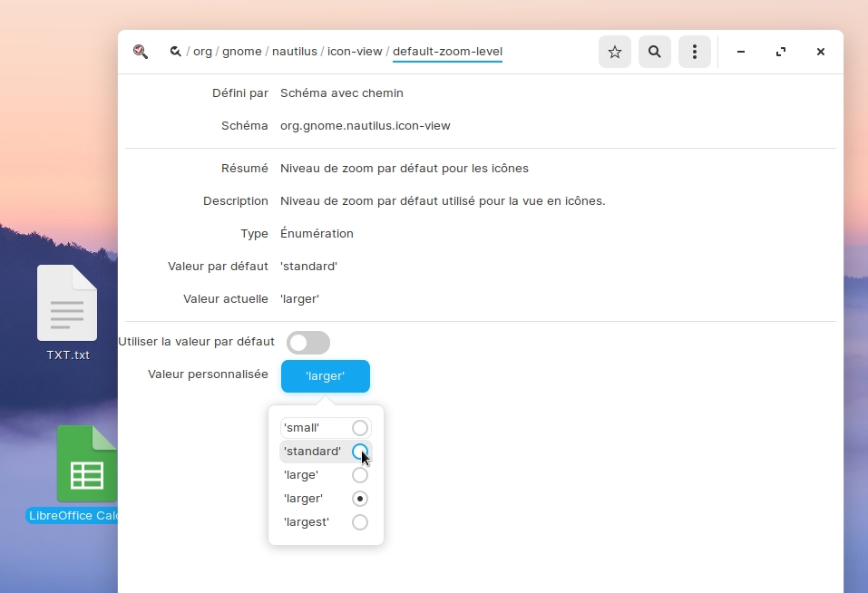
Task: Maximize the dconf Editor window
Action: click(781, 52)
